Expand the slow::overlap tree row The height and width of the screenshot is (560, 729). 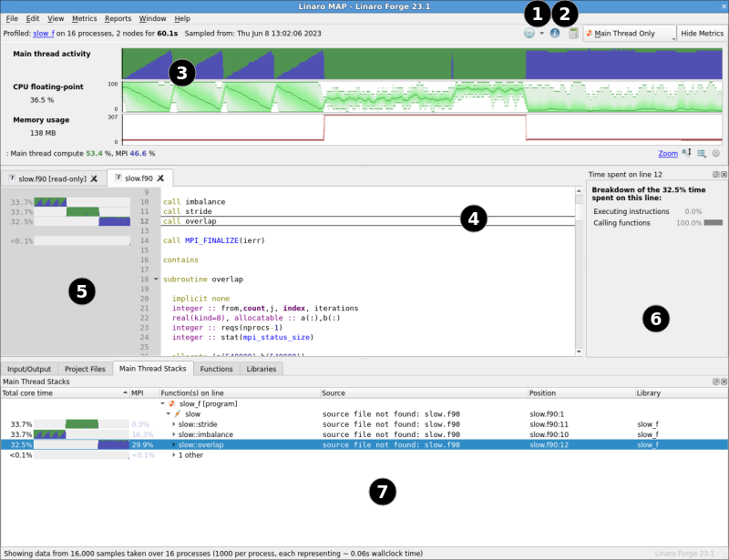pos(174,444)
